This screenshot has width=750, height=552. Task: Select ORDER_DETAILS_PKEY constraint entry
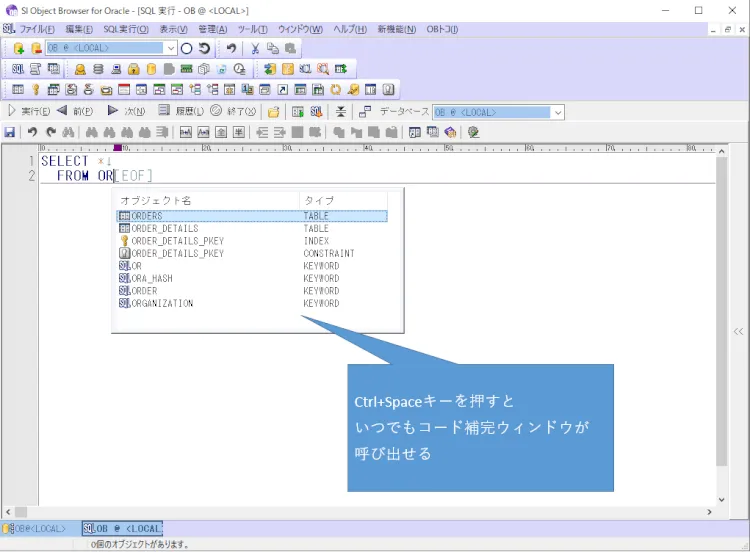point(252,254)
